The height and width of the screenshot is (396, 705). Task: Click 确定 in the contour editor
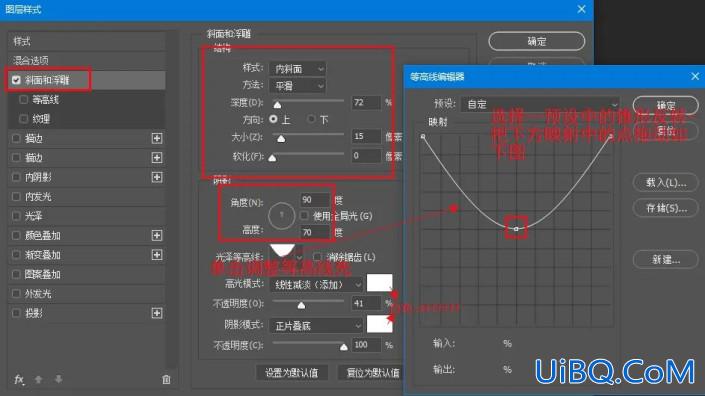click(x=665, y=105)
